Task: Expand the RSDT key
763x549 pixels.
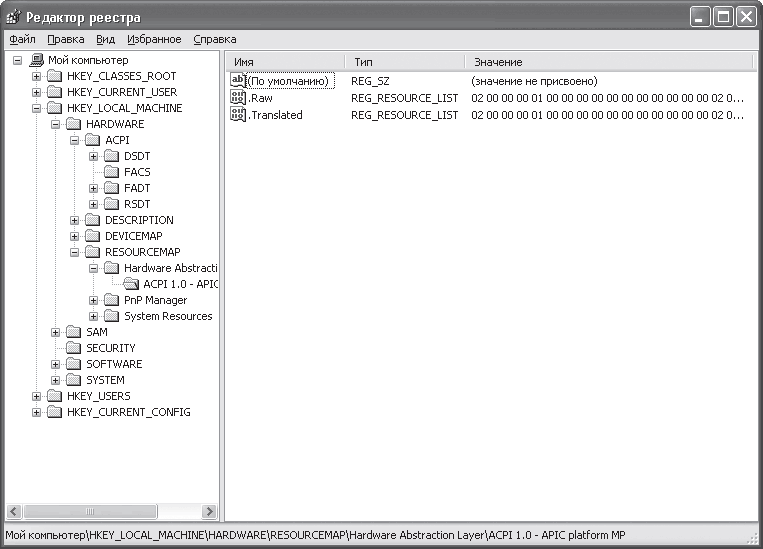Action: point(93,204)
